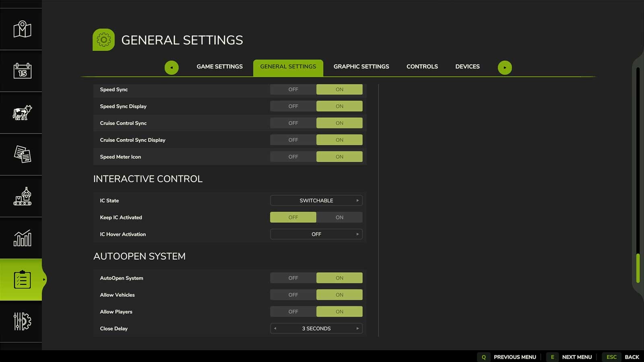Change IC State with right arrow

(x=357, y=200)
